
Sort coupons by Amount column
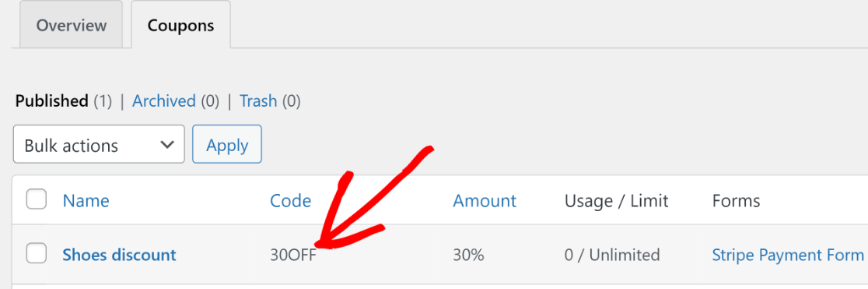[485, 200]
